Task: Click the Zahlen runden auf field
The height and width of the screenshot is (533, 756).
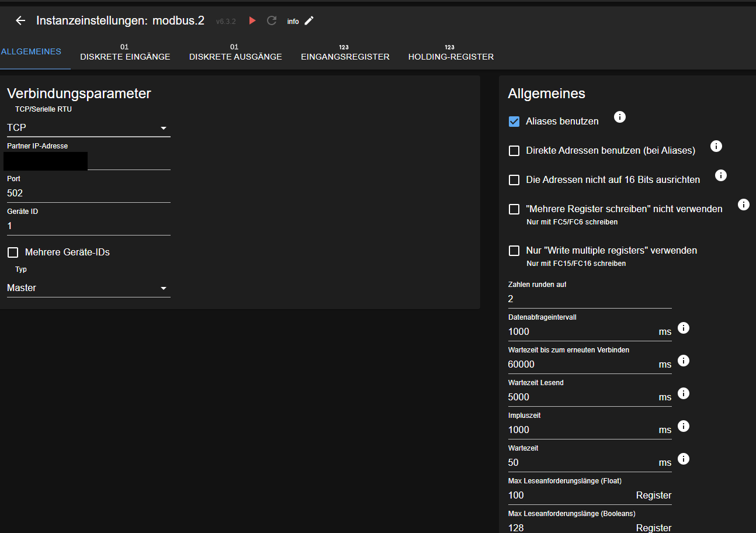Action: point(589,299)
